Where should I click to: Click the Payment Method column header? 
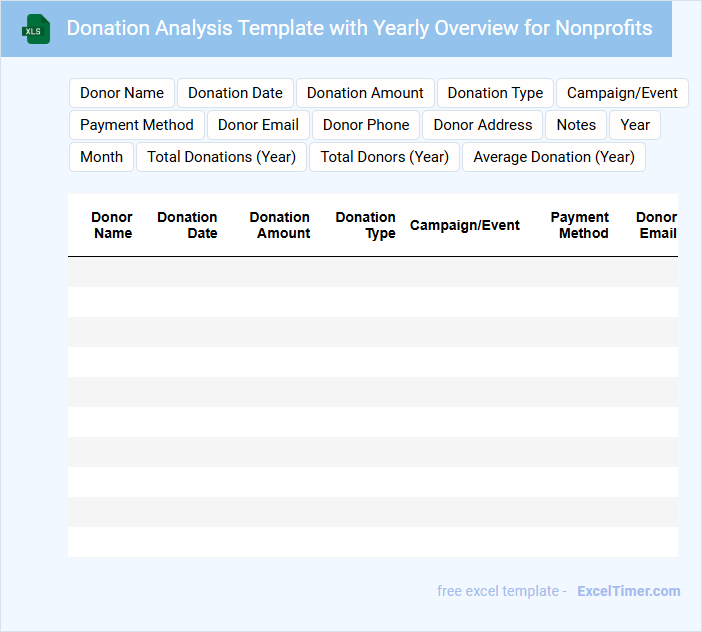click(x=580, y=225)
